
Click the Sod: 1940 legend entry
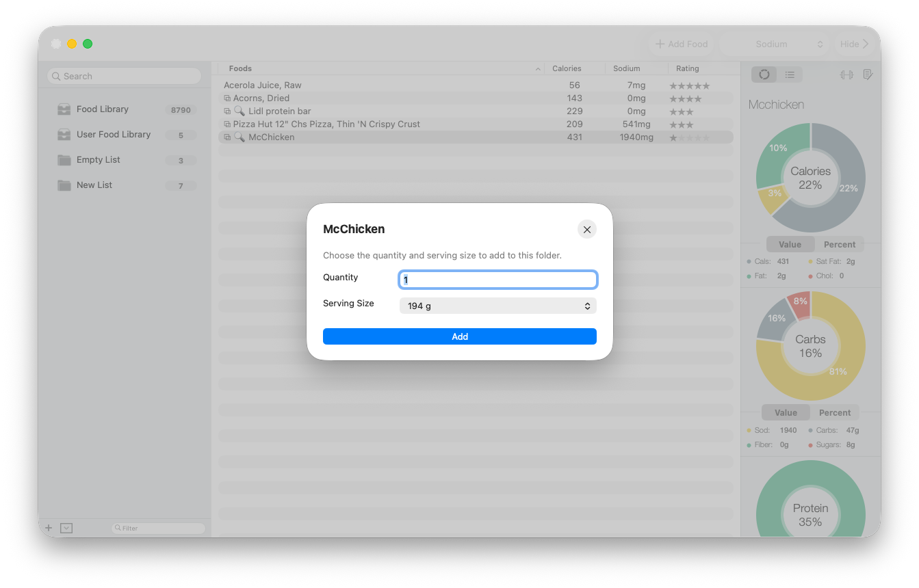pyautogui.click(x=772, y=431)
